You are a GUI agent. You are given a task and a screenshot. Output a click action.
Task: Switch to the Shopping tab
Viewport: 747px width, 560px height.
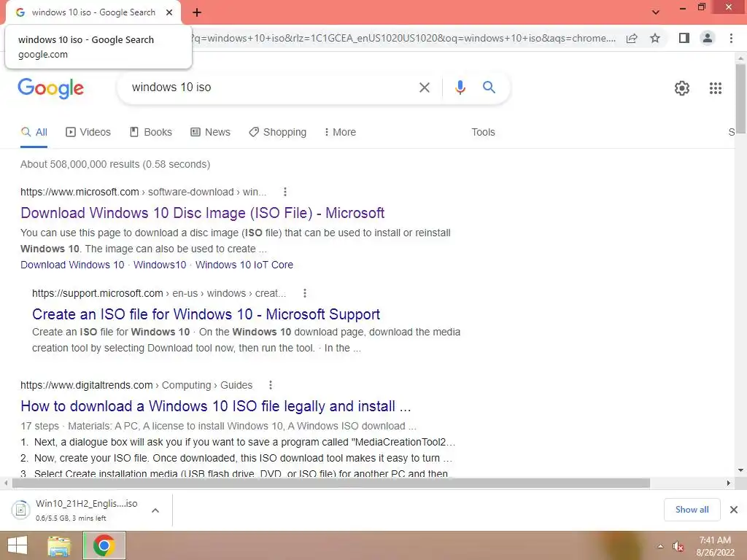278,132
